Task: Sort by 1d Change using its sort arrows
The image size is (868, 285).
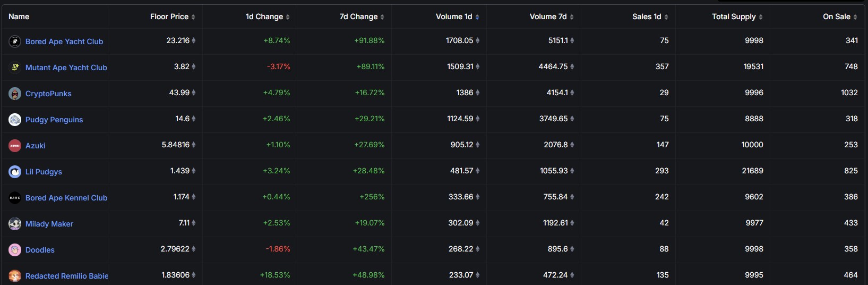Action: (x=288, y=17)
